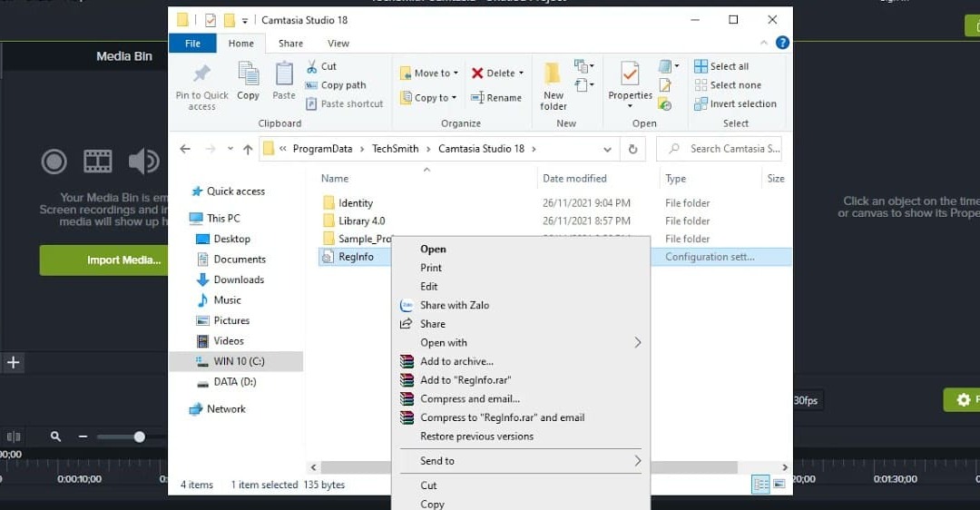The width and height of the screenshot is (980, 510).
Task: Click the Edit icon in Open group
Action: point(665,85)
